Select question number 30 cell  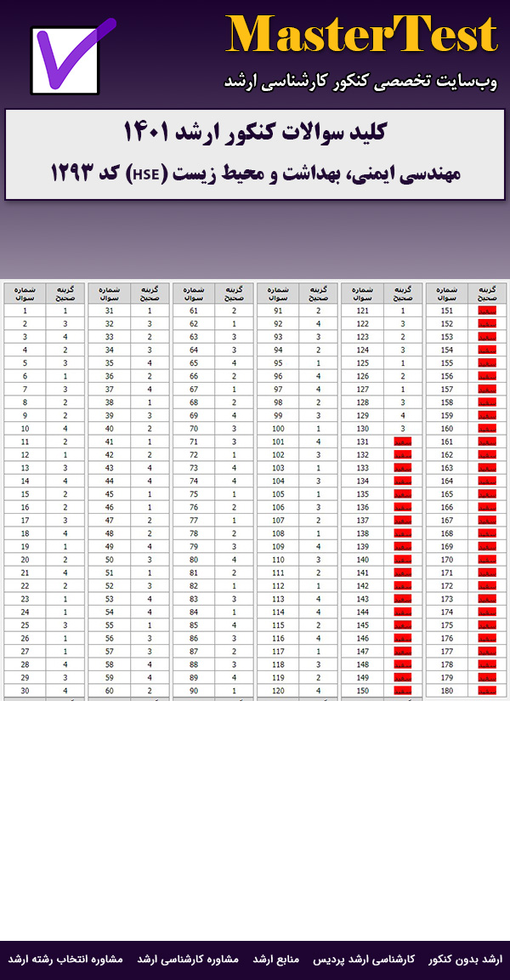25,691
